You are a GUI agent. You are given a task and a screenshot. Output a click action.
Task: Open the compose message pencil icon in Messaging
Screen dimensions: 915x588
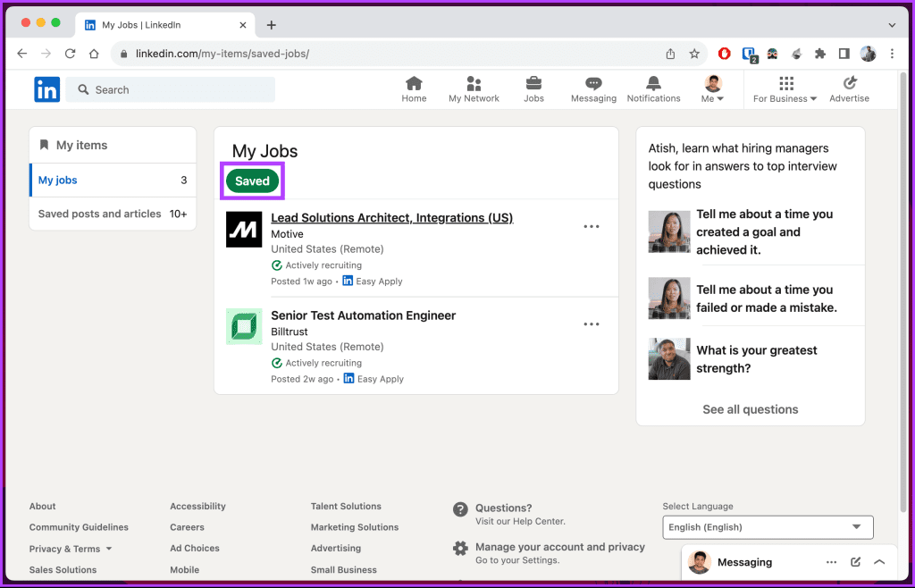tap(855, 562)
